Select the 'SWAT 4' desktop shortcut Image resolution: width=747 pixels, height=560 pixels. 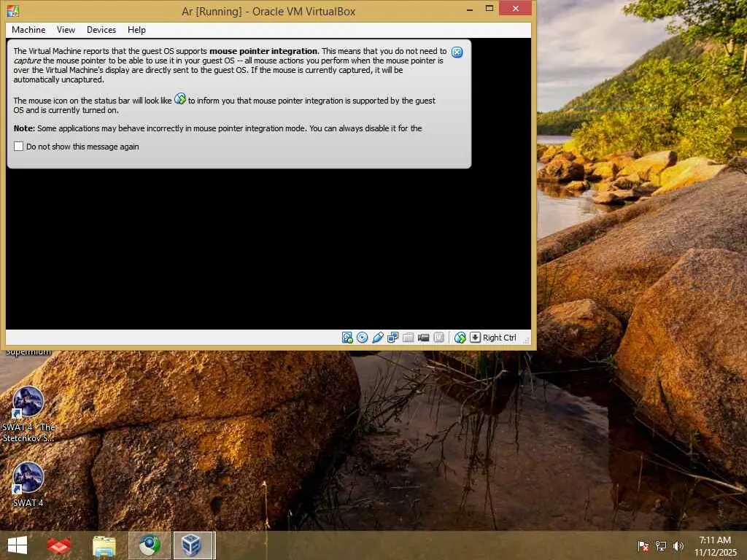28,484
